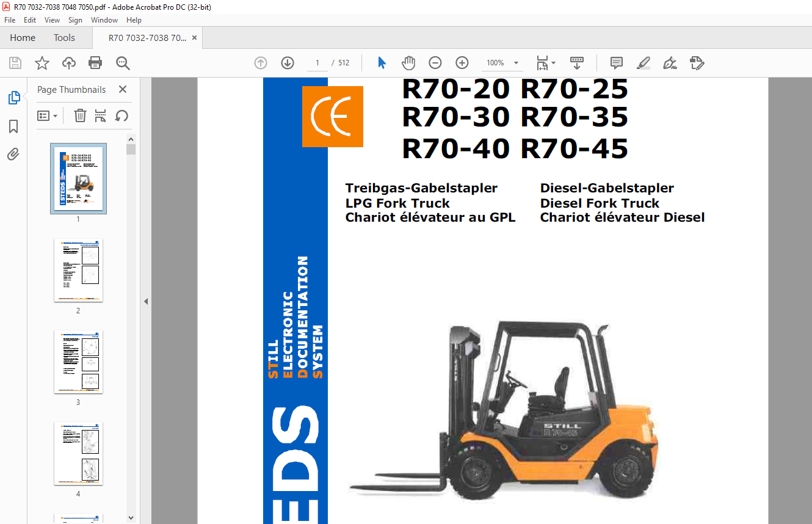
Task: Open fit page options icon
Action: click(542, 63)
